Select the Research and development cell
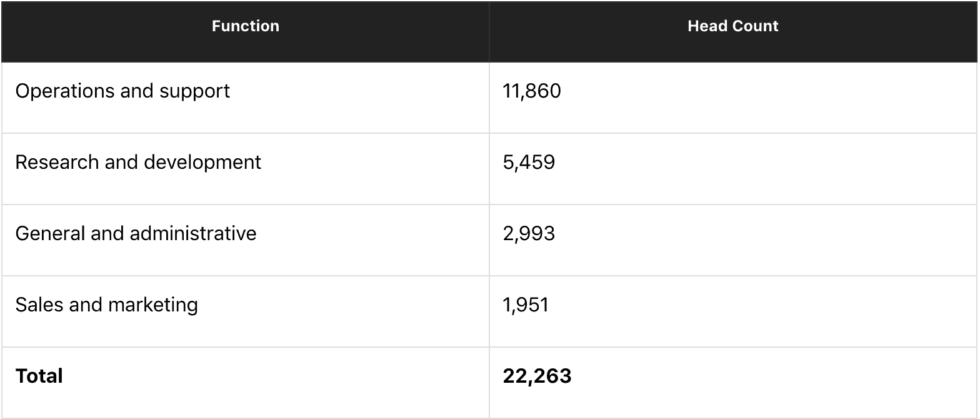Viewport: 980px width, 419px height. point(245,169)
